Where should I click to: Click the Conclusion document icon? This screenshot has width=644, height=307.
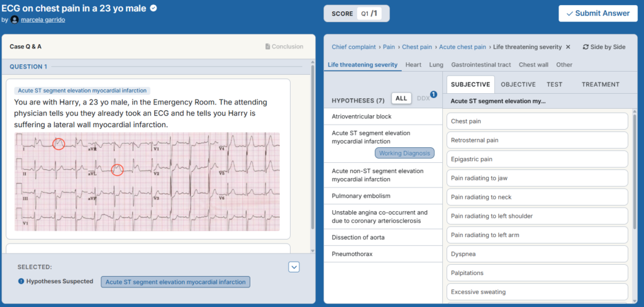coord(268,47)
